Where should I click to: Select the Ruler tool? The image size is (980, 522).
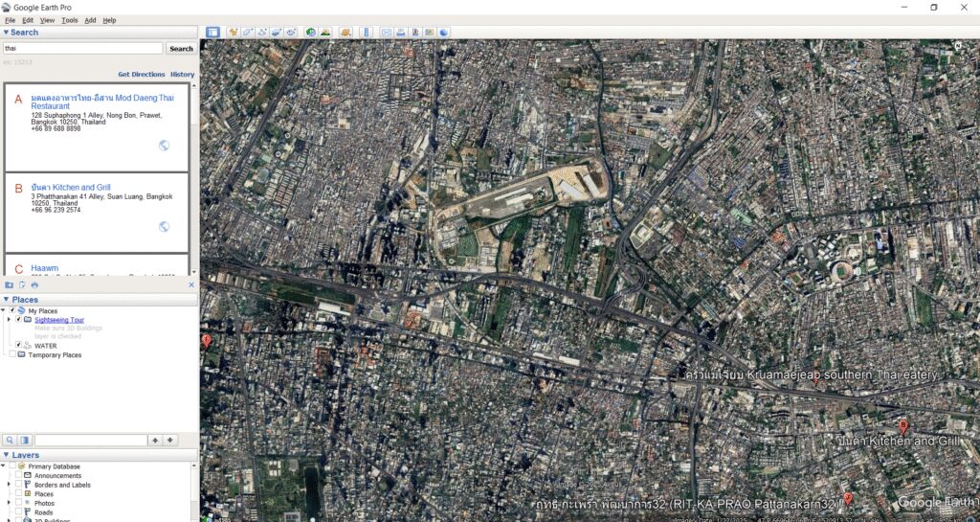[367, 33]
